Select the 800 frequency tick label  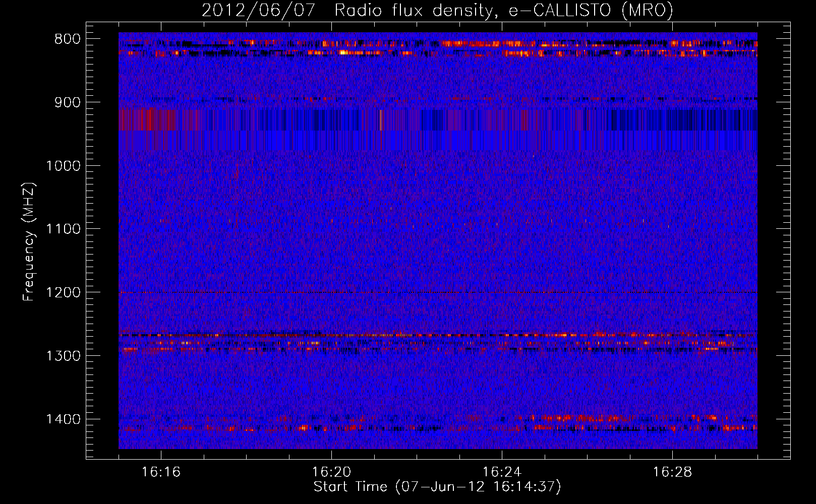click(x=68, y=39)
